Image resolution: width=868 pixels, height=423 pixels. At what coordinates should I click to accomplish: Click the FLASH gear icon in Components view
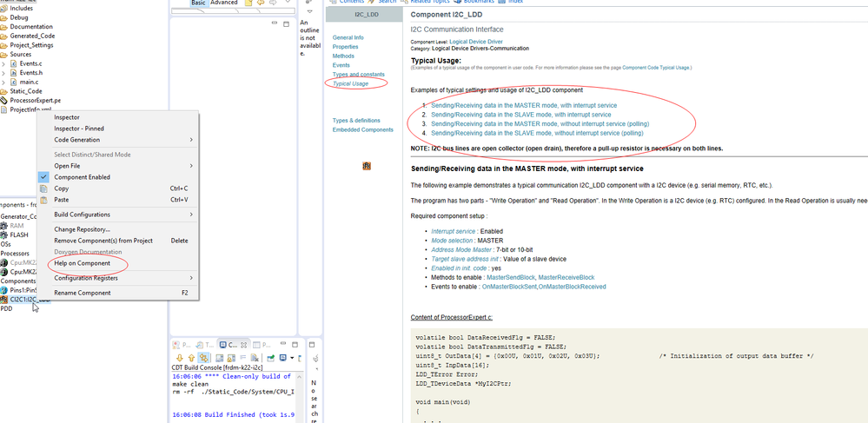tap(4, 235)
